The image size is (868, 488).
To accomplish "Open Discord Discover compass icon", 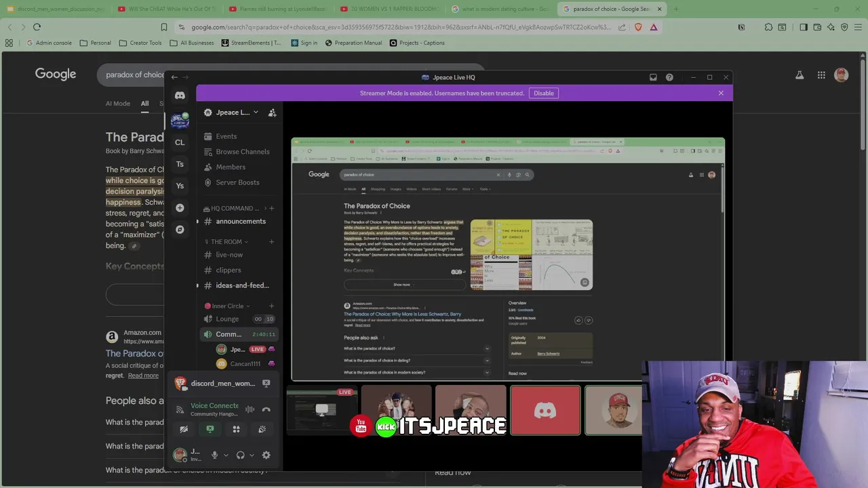I will click(180, 229).
